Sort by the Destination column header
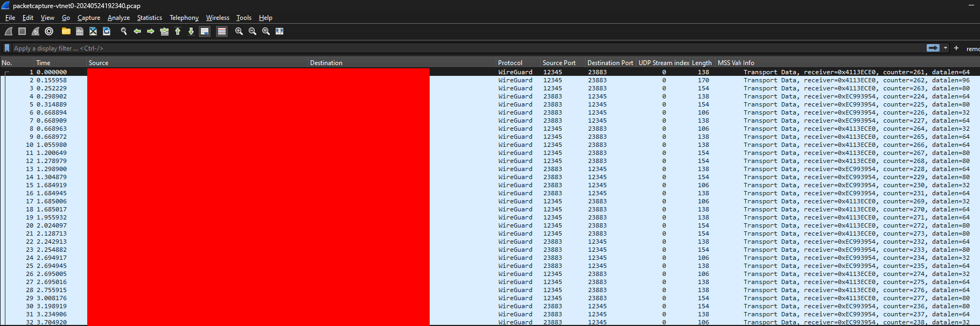This screenshot has width=980, height=326. (402, 63)
